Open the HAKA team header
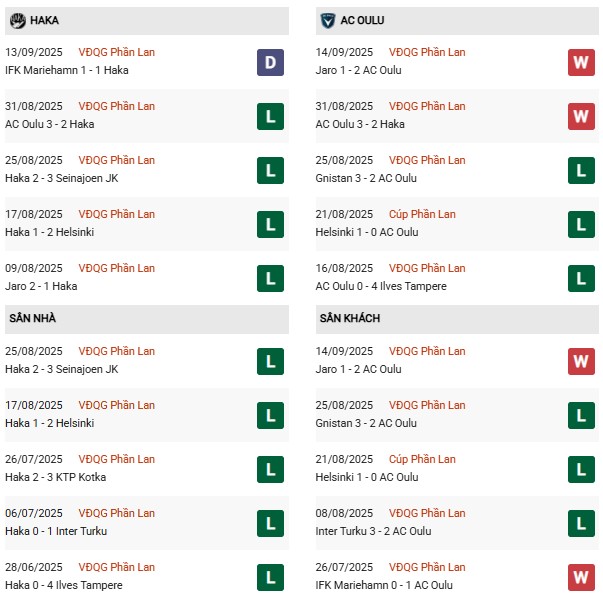Image resolution: width=603 pixels, height=599 pixels. tap(147, 21)
